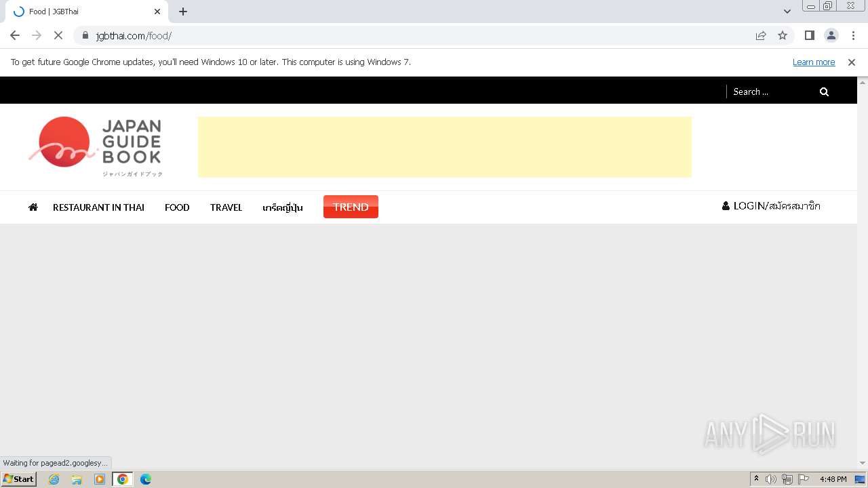Click the 4:48 PM clock
The image size is (868, 488).
(833, 479)
